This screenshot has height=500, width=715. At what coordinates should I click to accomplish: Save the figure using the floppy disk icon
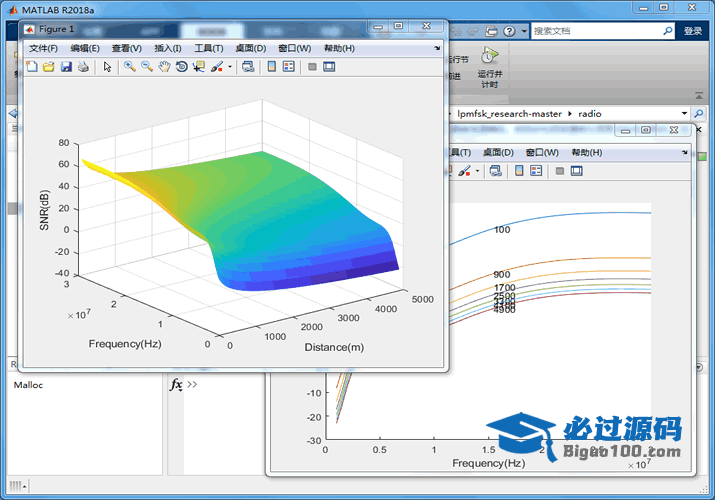66,67
